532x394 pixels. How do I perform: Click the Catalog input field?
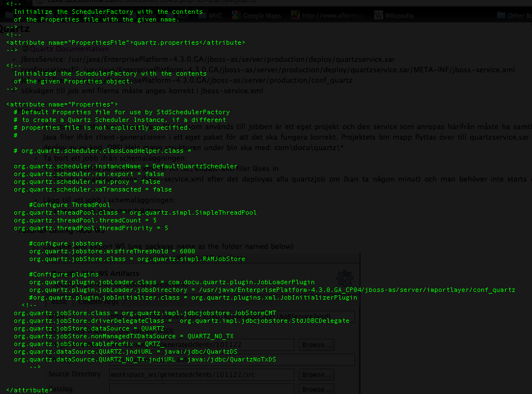(x=201, y=389)
